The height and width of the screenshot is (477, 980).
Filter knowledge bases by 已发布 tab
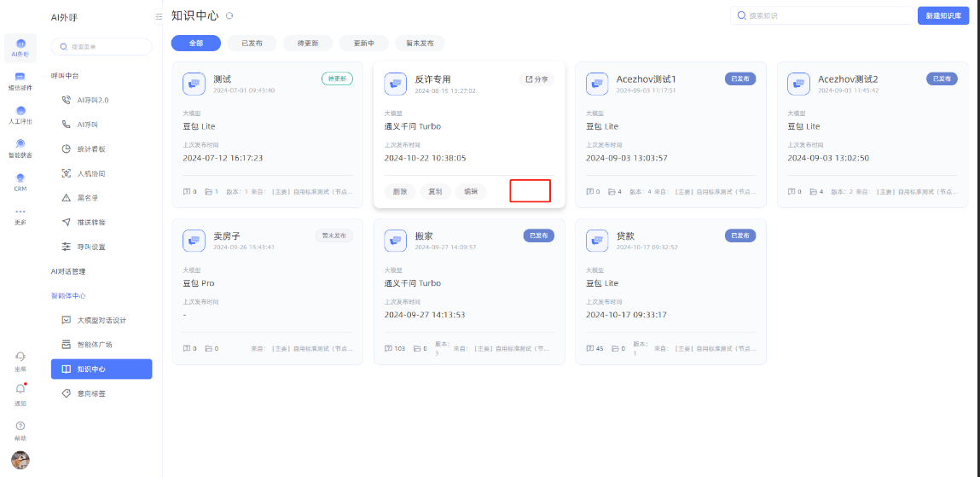(252, 44)
